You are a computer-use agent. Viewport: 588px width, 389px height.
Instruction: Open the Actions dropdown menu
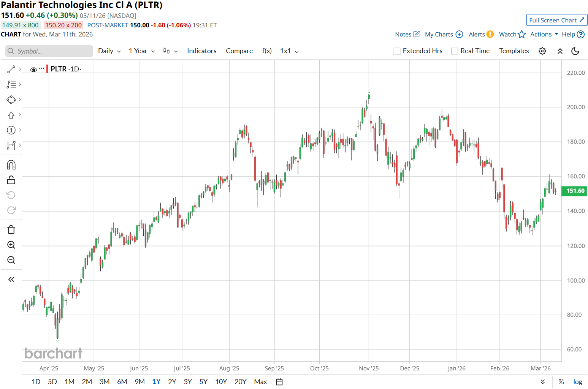tap(544, 34)
